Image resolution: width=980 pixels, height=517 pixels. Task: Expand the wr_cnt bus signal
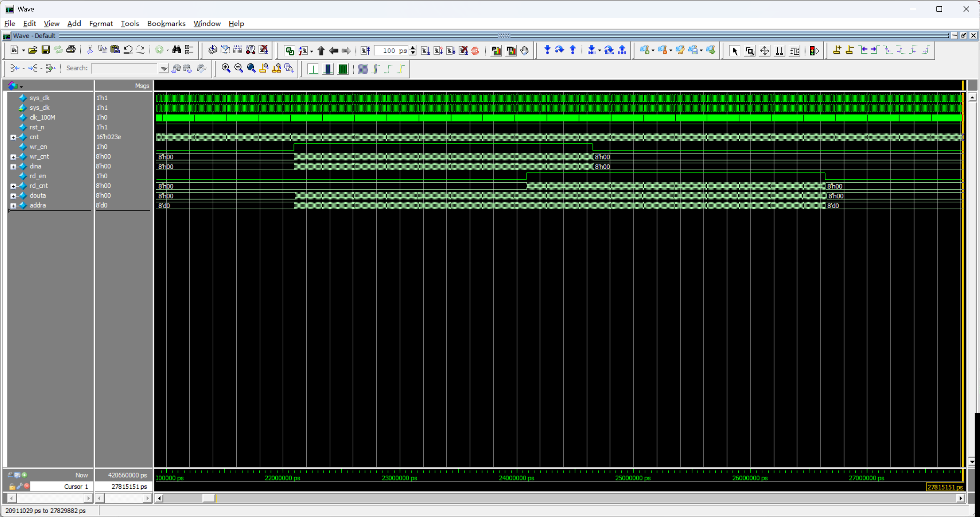(x=13, y=157)
